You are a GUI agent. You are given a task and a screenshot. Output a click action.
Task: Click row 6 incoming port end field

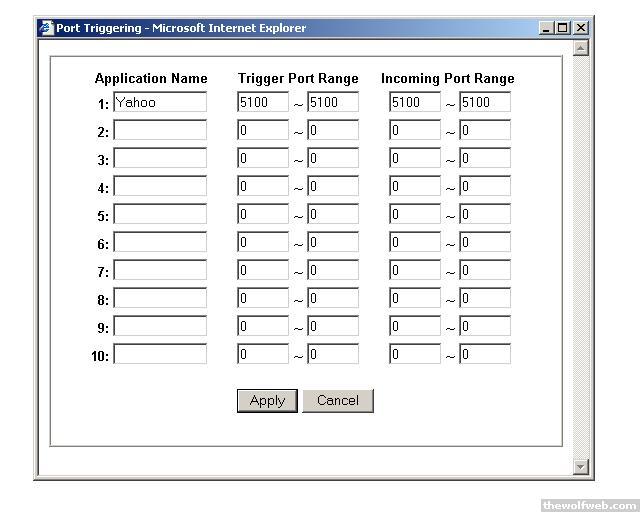click(485, 242)
